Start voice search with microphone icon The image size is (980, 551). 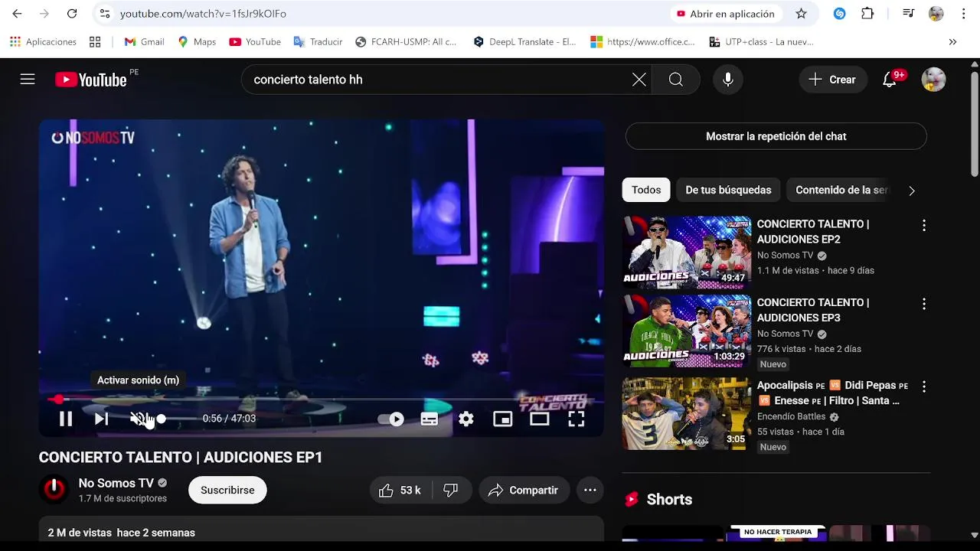coord(728,80)
